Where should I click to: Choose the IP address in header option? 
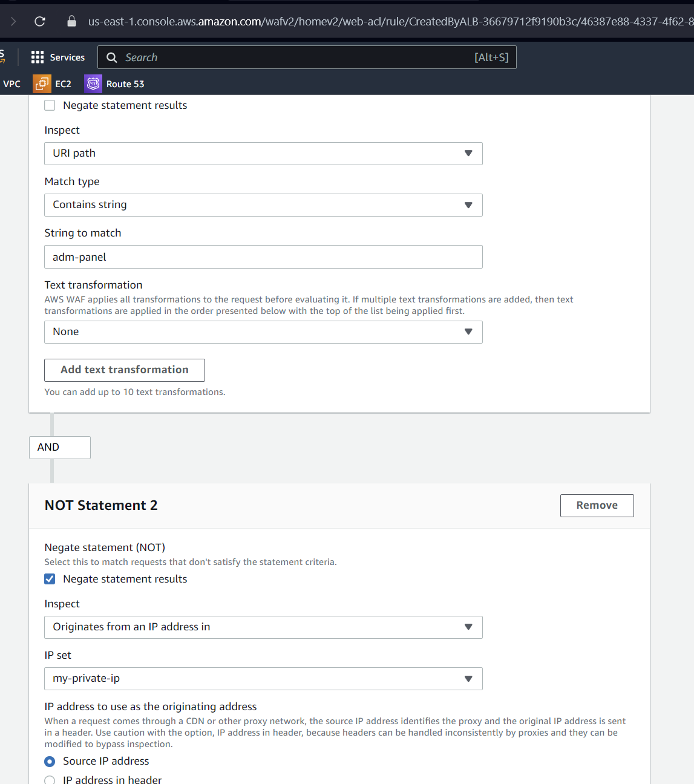coord(50,780)
